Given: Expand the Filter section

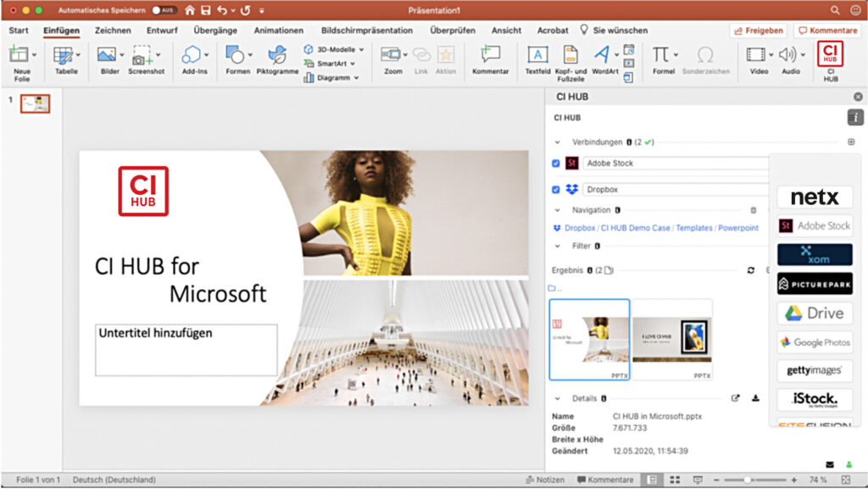Looking at the screenshot, I should (x=558, y=246).
